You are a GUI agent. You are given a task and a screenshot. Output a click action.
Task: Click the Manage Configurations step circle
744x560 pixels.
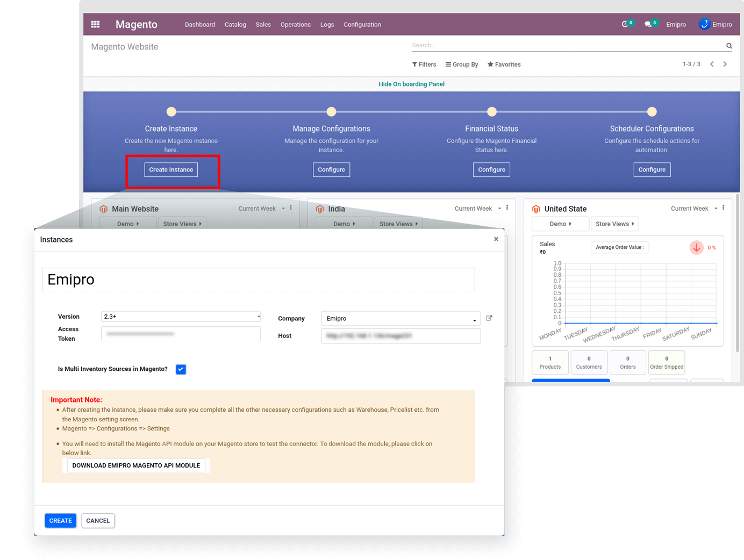tap(331, 112)
